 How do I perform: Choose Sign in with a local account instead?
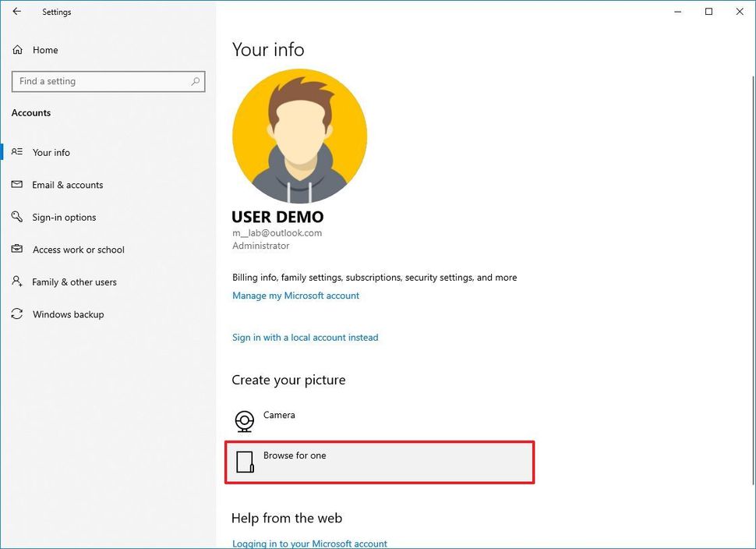point(305,338)
